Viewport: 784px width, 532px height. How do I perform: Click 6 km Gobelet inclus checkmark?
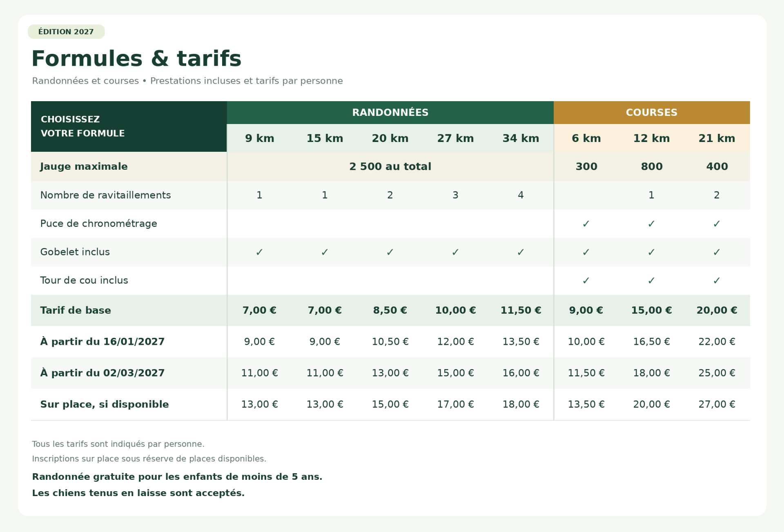586,252
